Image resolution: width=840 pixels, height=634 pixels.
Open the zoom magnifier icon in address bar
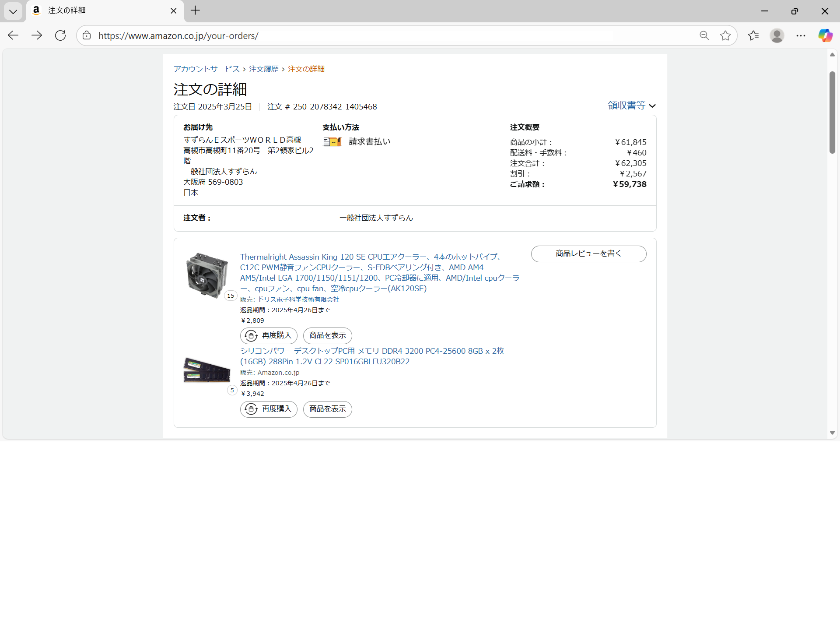pos(704,35)
